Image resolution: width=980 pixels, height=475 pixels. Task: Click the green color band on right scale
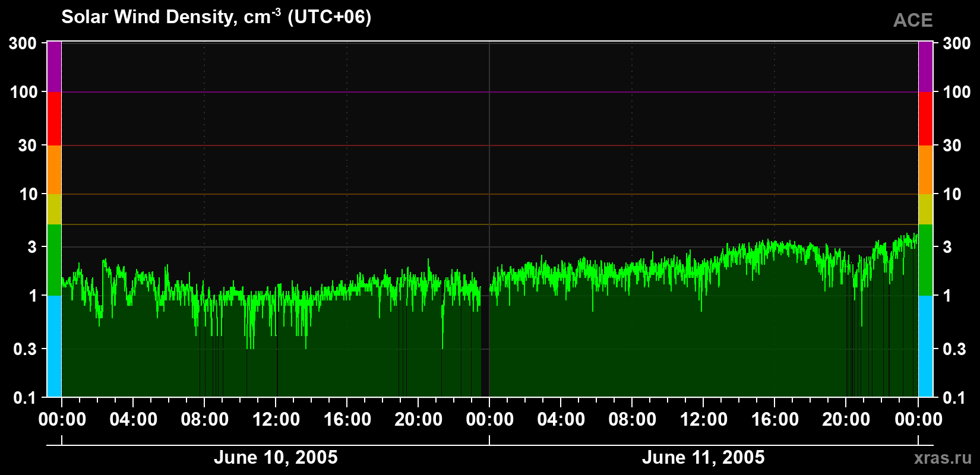926,260
